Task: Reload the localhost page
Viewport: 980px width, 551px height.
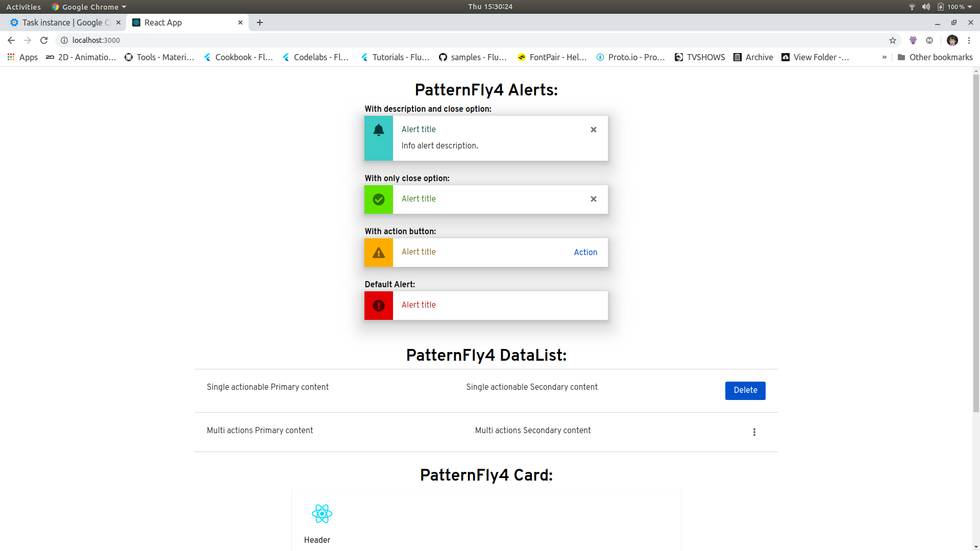Action: click(x=44, y=40)
